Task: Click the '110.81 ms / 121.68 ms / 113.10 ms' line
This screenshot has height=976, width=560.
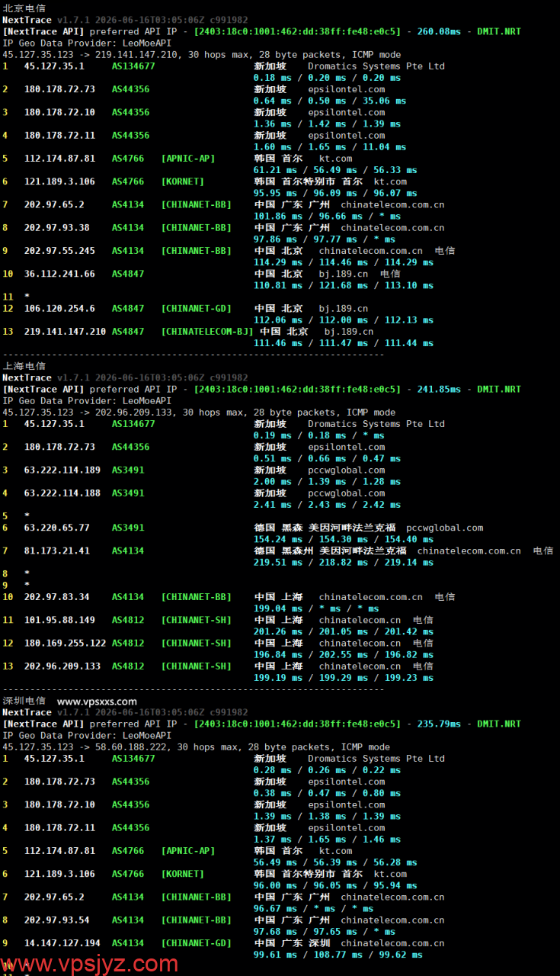Action: point(344,285)
